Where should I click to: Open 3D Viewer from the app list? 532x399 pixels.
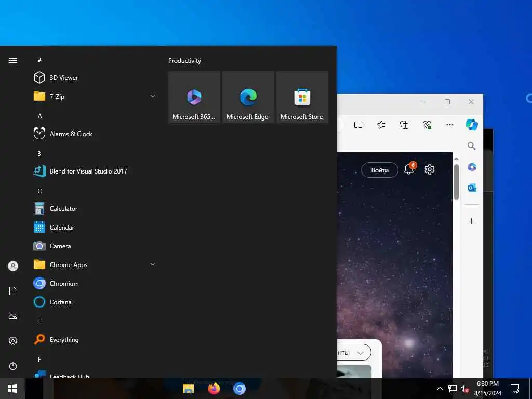pyautogui.click(x=95, y=78)
